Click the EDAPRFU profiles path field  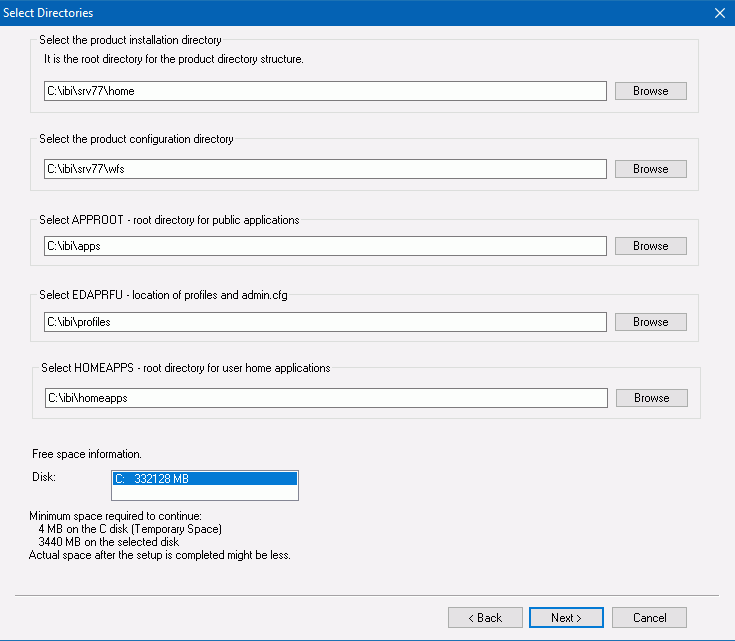click(x=325, y=322)
